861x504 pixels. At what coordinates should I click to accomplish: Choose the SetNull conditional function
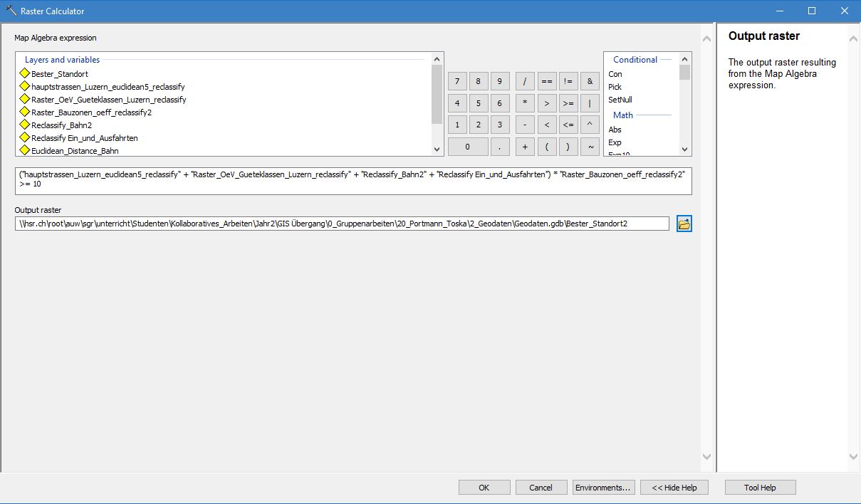point(620,100)
